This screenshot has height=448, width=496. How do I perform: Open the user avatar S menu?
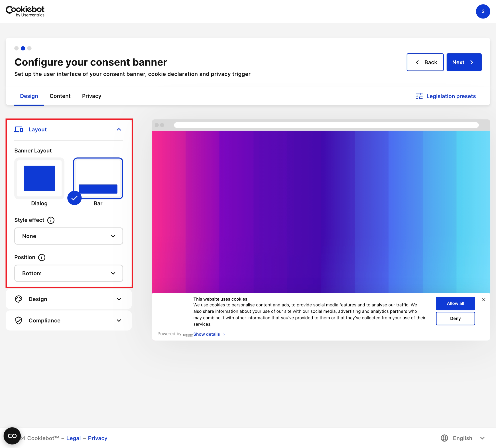coord(483,11)
